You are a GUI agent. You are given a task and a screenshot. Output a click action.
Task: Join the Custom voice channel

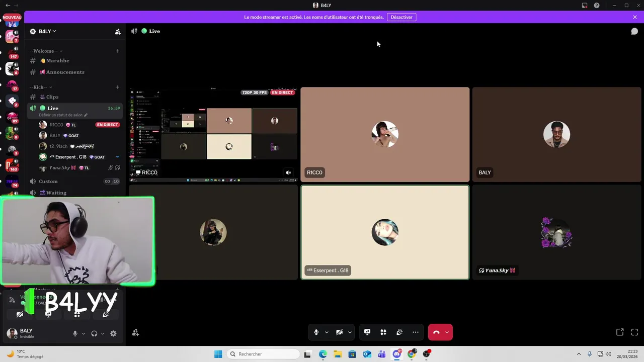(75, 181)
